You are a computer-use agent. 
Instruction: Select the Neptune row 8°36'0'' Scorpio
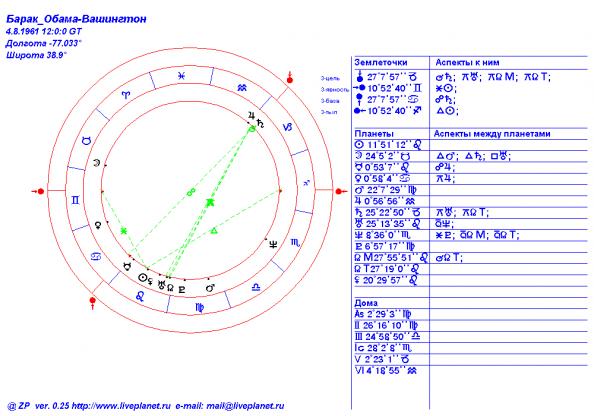tap(383, 235)
